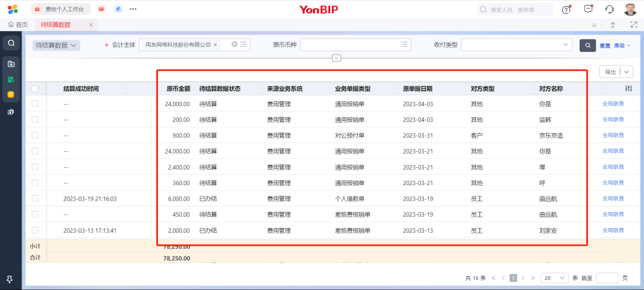Open the folder icon in left sidebar
Screen dimensions: 644x290
coord(11,64)
